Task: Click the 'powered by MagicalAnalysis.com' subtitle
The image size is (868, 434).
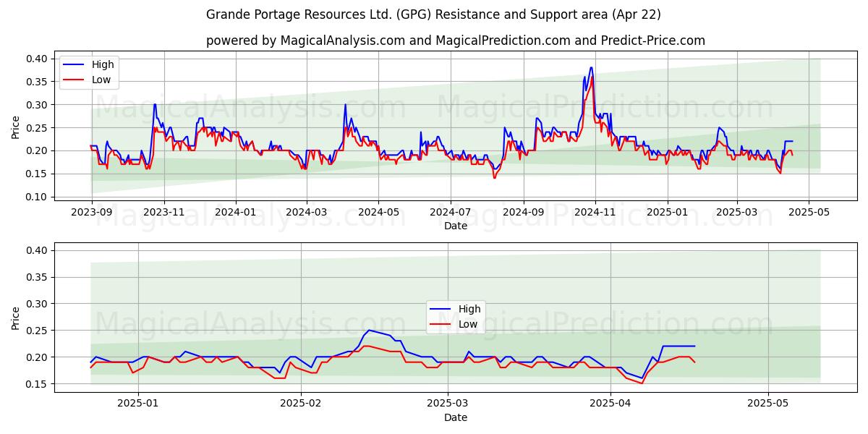Action: coord(456,41)
